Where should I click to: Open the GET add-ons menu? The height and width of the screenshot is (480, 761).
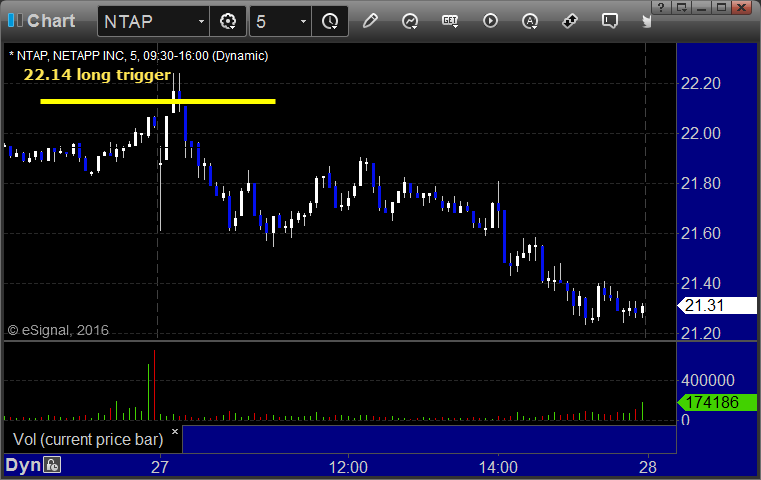[450, 21]
